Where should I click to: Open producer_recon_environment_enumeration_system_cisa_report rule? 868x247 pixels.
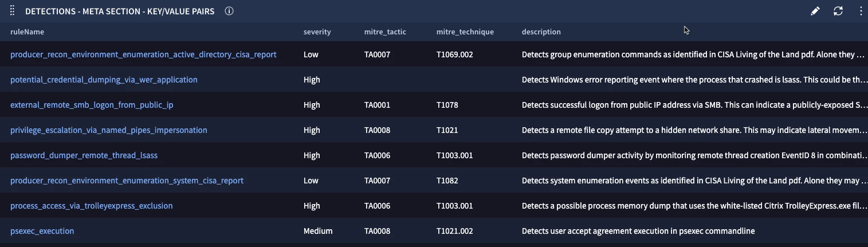click(x=127, y=181)
